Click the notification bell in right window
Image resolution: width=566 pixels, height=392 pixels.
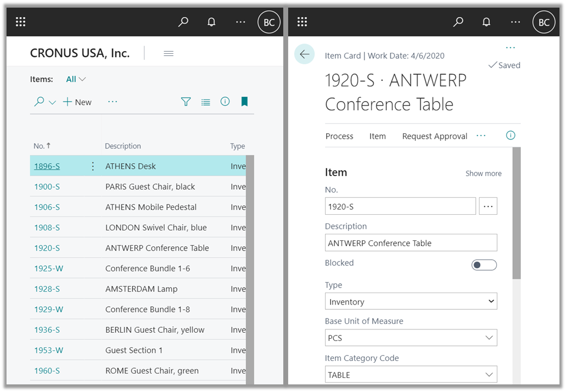click(x=487, y=22)
